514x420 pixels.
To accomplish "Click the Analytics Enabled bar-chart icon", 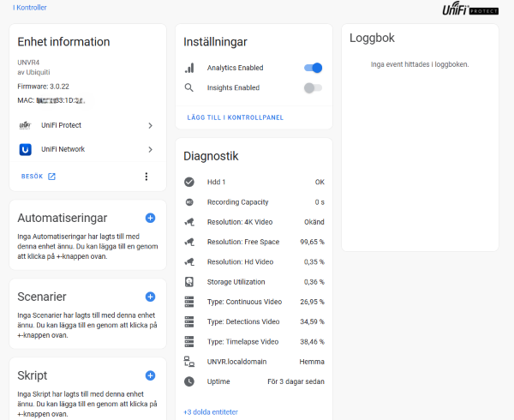I will [x=189, y=68].
